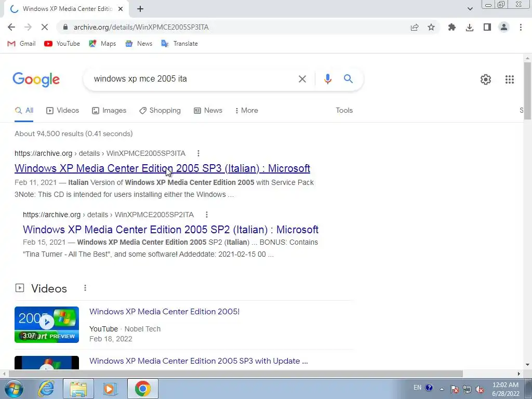Switch to the Shopping results tab
The width and height of the screenshot is (532, 399).
point(160,111)
